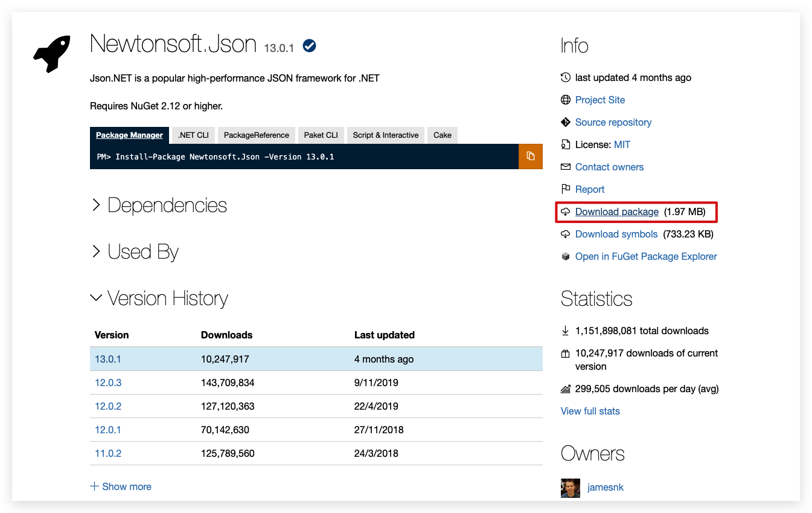Click the cloud icon beside Download symbols
This screenshot has height=513, width=812.
[x=566, y=234]
